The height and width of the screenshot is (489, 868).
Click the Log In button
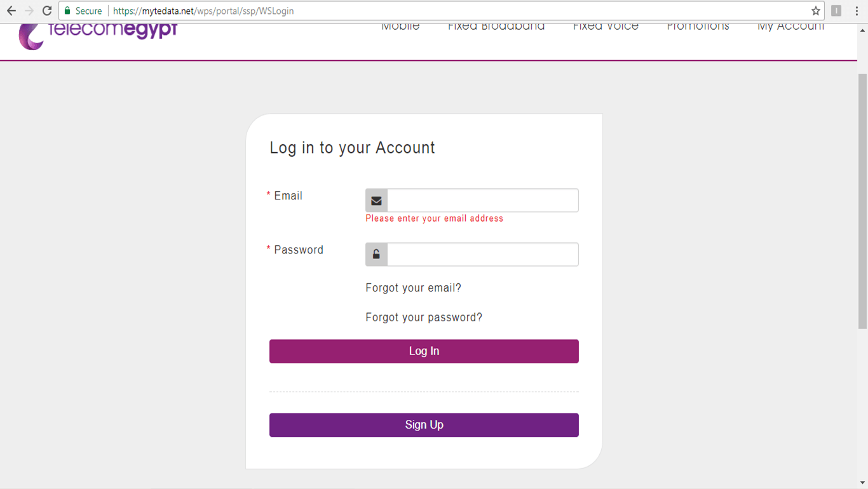pos(424,351)
